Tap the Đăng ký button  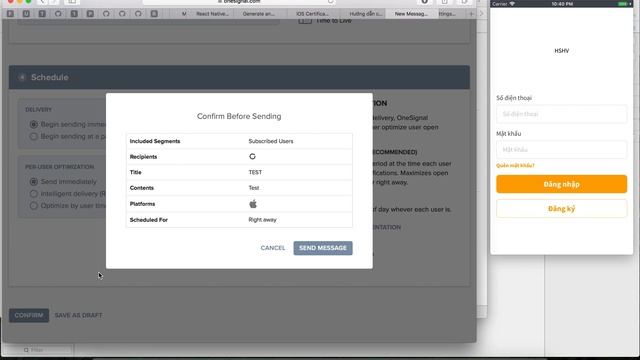click(x=562, y=209)
